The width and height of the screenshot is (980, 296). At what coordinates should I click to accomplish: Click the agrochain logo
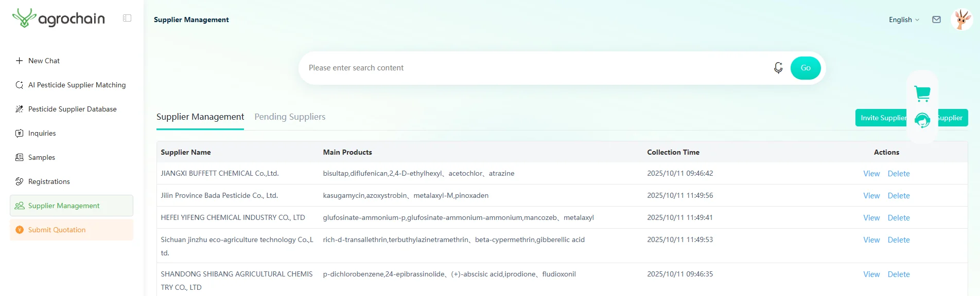(59, 18)
